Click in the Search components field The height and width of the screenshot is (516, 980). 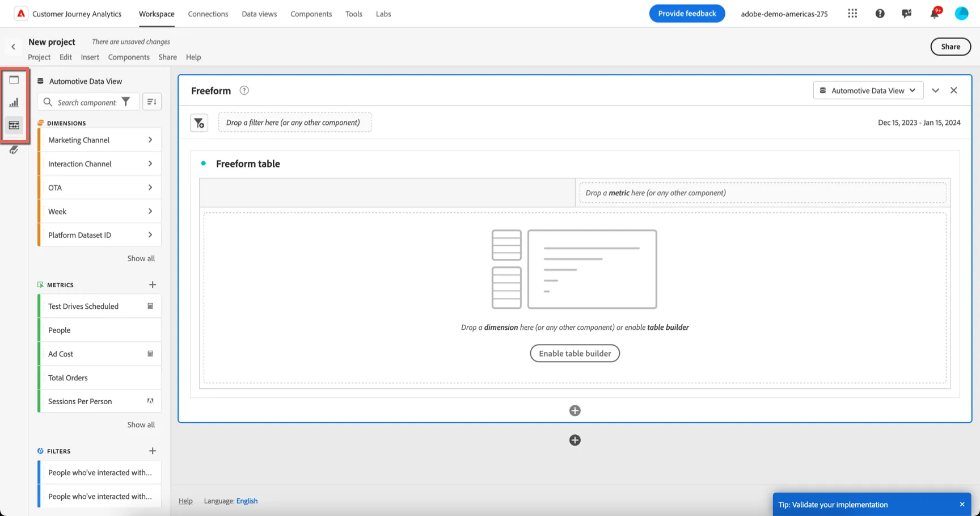tap(87, 102)
